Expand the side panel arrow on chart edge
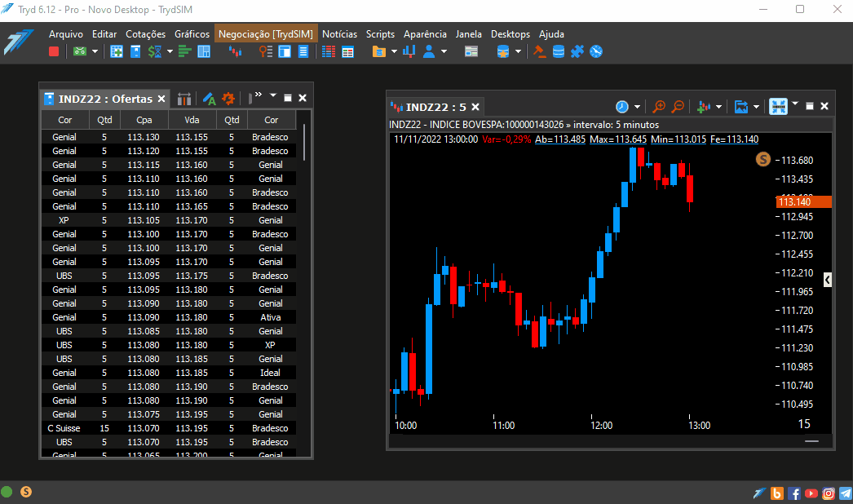 click(x=828, y=280)
